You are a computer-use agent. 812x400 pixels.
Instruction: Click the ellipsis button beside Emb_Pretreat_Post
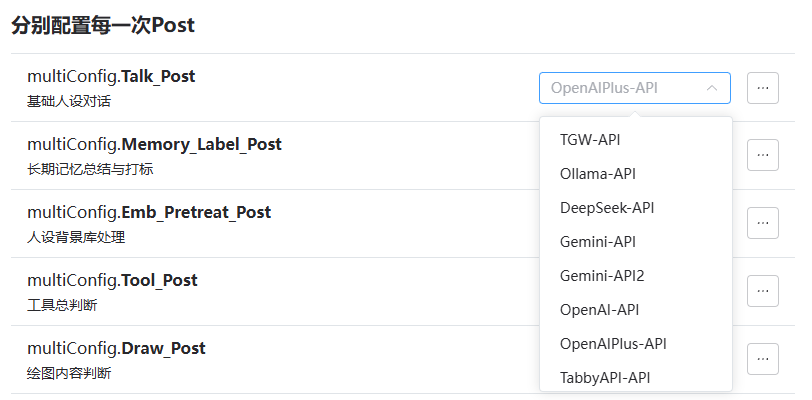pyautogui.click(x=763, y=223)
